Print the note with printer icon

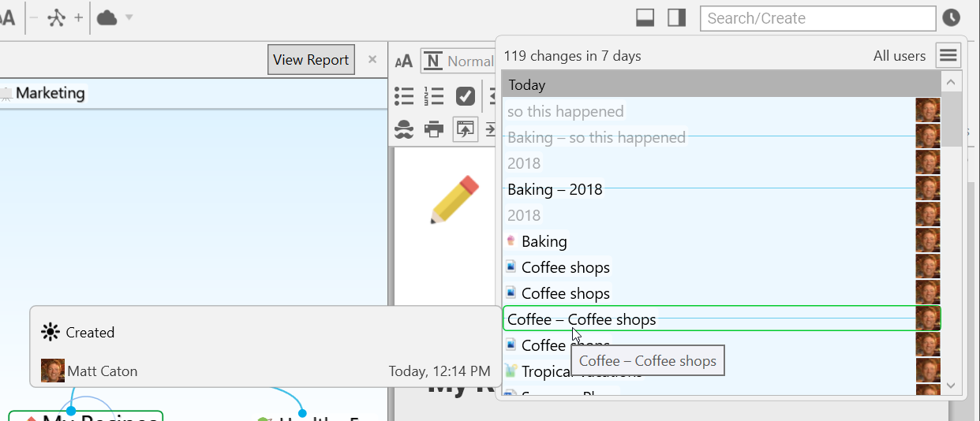tap(434, 129)
